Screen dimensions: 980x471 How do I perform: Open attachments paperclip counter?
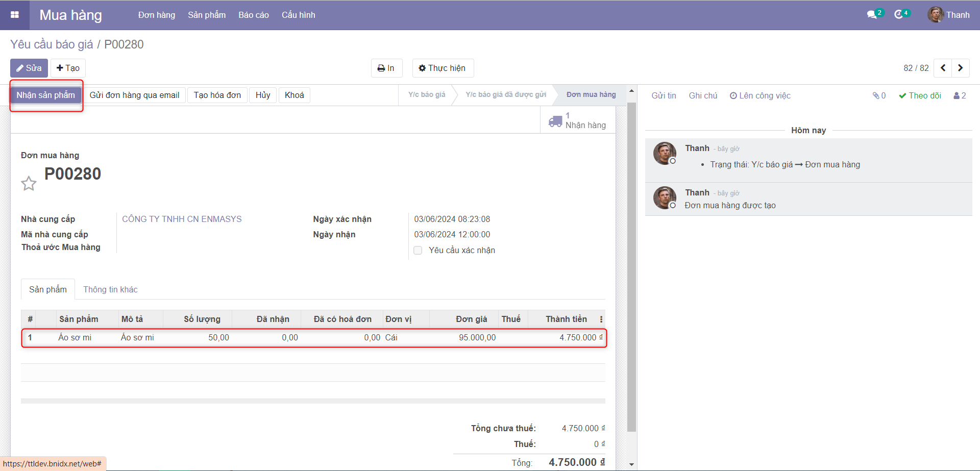click(x=879, y=95)
